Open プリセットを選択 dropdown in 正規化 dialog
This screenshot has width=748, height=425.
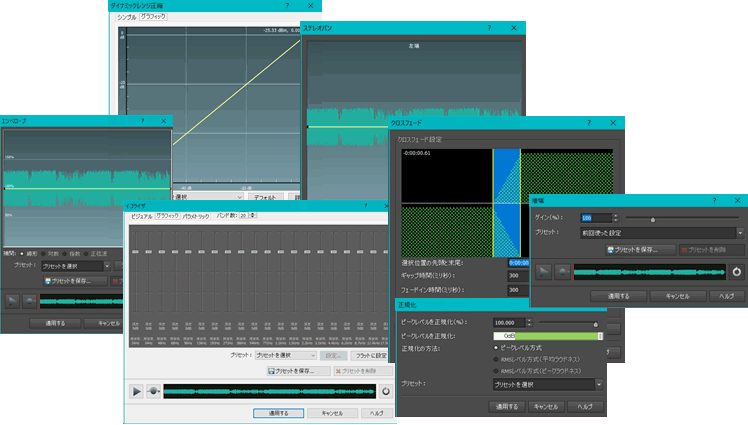[548, 384]
